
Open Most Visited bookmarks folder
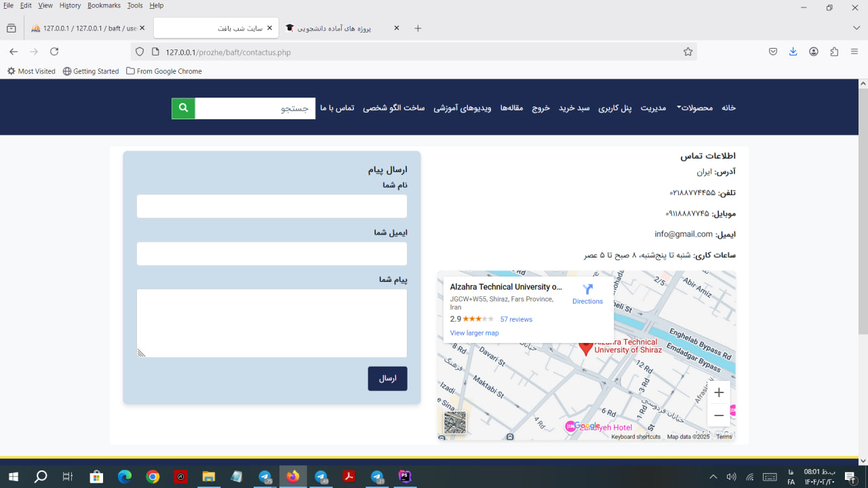(31, 71)
